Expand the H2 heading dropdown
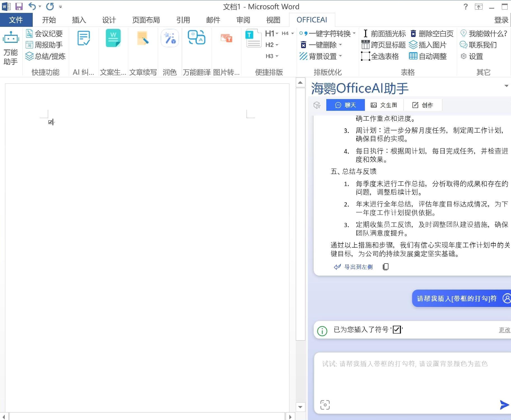The height and width of the screenshot is (420, 511). pos(277,45)
